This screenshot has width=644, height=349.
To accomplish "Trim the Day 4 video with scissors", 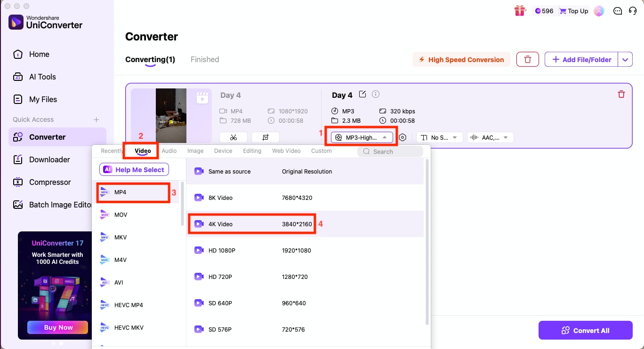I will point(233,137).
